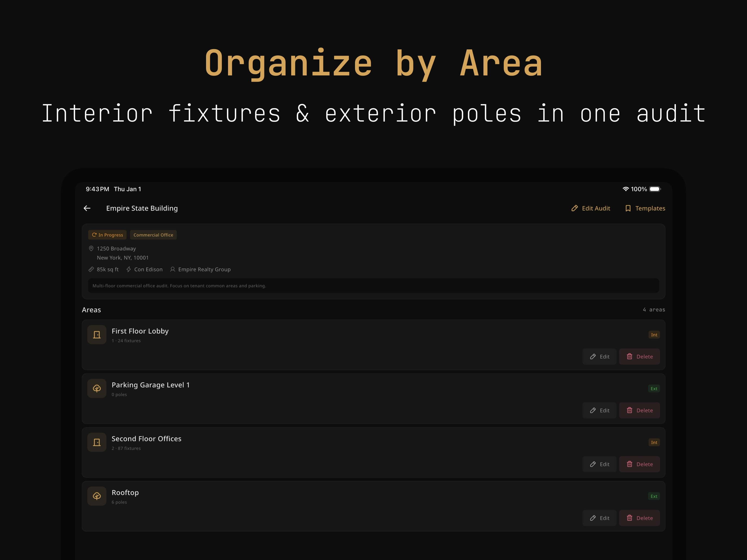Click the Wi-Fi icon in the status bar
747x560 pixels.
[x=626, y=189]
